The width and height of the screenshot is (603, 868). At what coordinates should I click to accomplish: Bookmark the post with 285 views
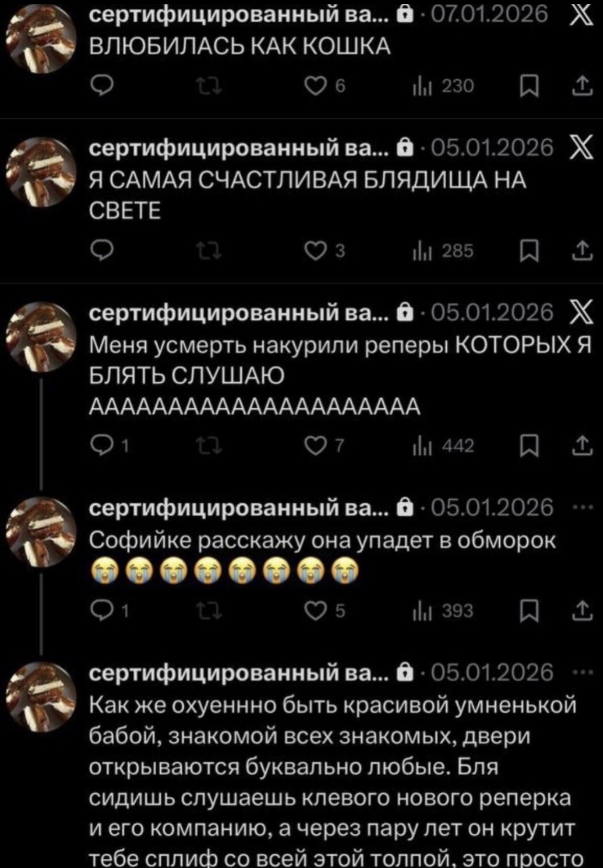tap(529, 251)
